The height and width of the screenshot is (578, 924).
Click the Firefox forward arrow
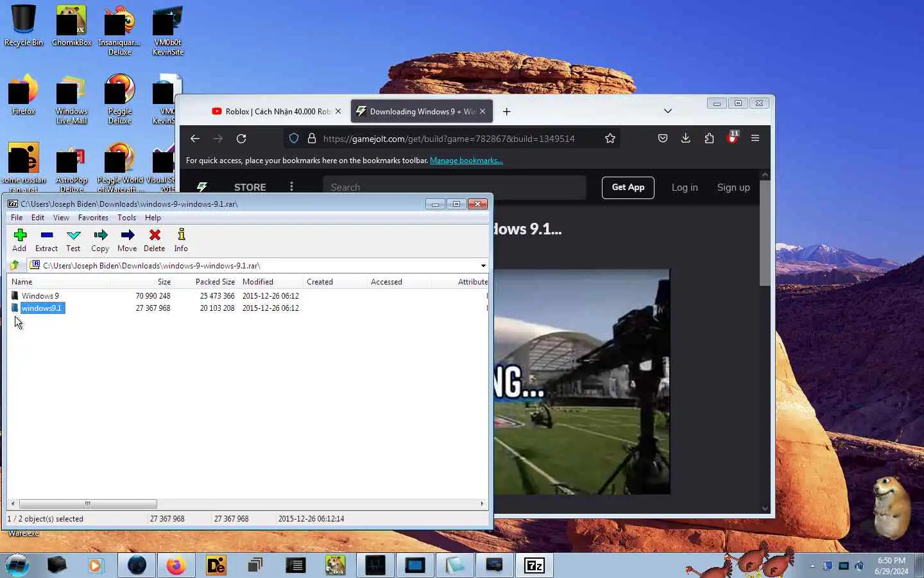(218, 139)
